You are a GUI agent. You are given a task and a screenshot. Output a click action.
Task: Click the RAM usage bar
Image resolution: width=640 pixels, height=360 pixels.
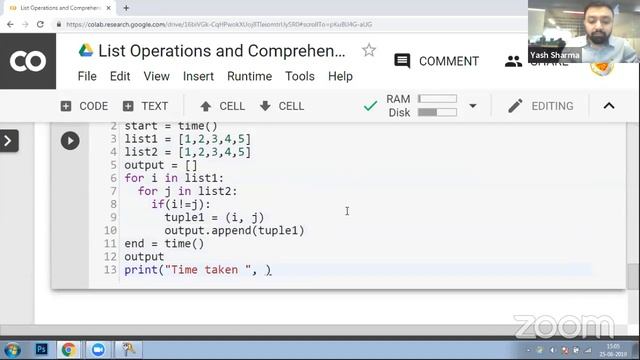tap(438, 99)
